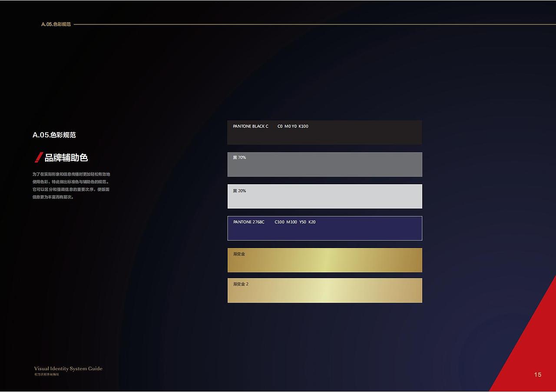Click the small Chinese subtitle under the footer title
Screen dimensions: 556x392
46,375
